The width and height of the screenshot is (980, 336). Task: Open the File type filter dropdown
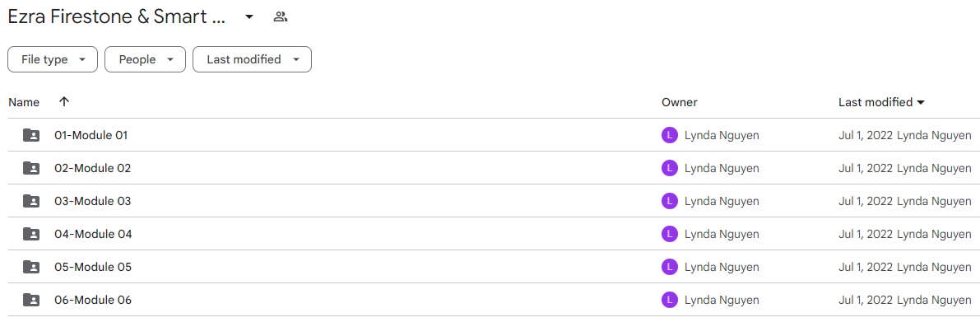click(x=53, y=59)
